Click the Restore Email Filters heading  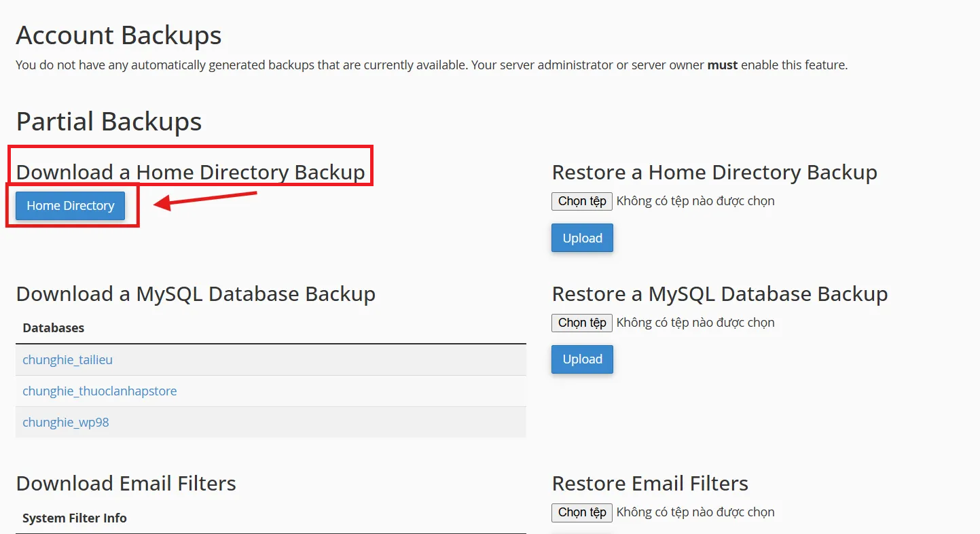point(650,483)
